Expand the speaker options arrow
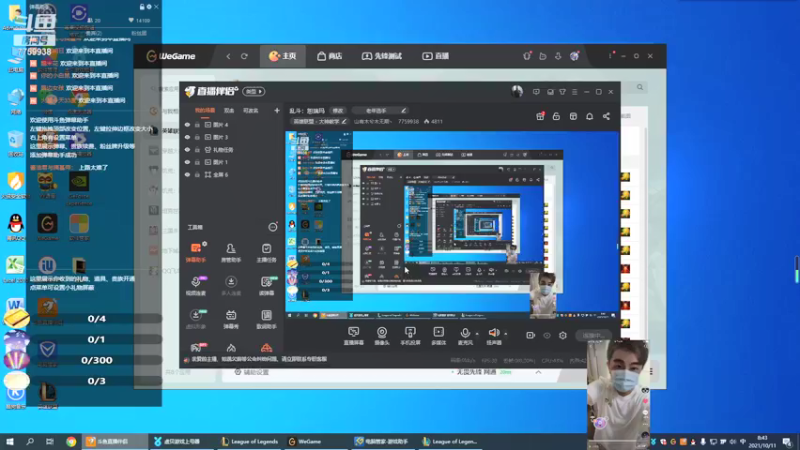The width and height of the screenshot is (800, 450). point(506,334)
